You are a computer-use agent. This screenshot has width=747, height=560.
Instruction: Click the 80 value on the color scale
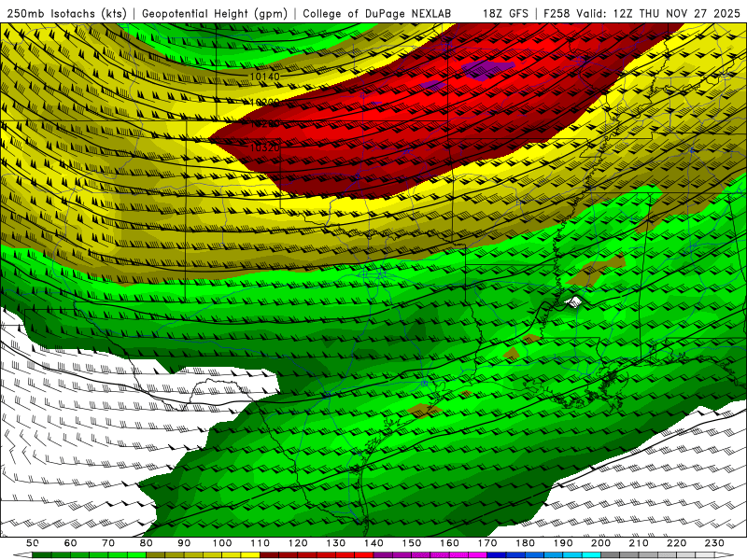tap(147, 543)
